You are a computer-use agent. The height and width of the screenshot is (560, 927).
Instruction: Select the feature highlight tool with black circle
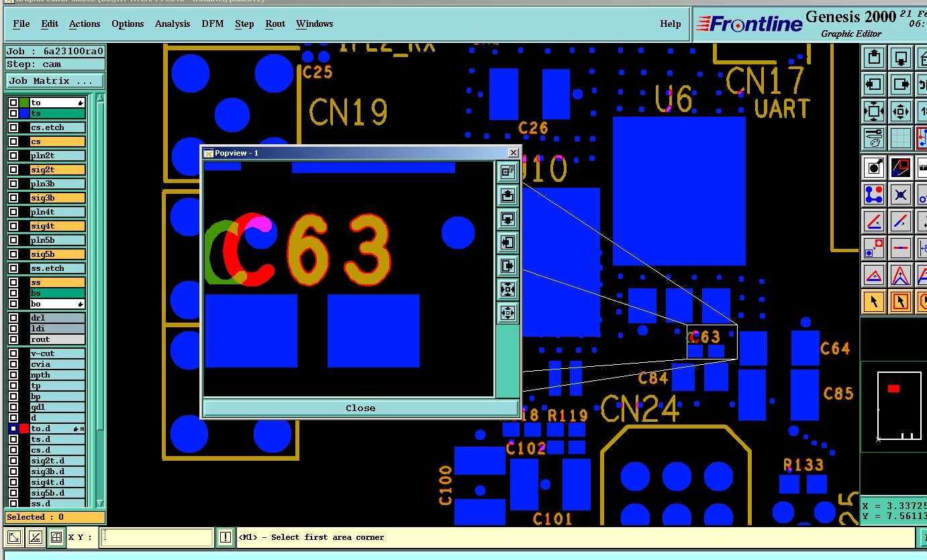[874, 166]
